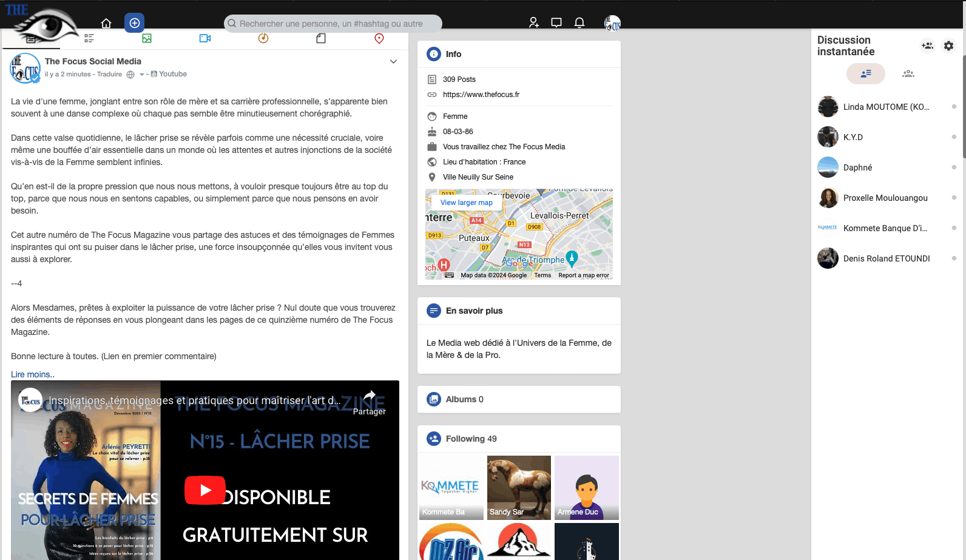Open the https://www.thefocus.fr website link
The height and width of the screenshot is (560, 966).
(481, 95)
